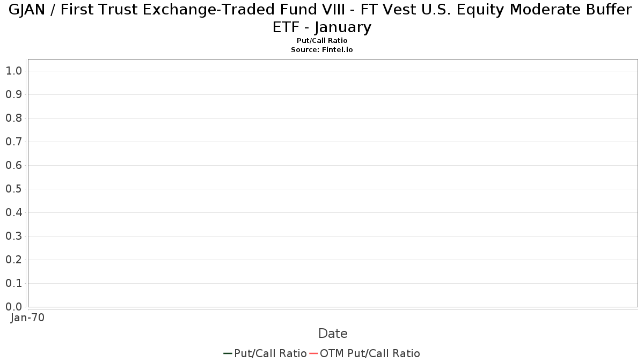Click the Jan-70 x-axis tick label
Viewport: 644px width, 362px height.
coord(27,317)
